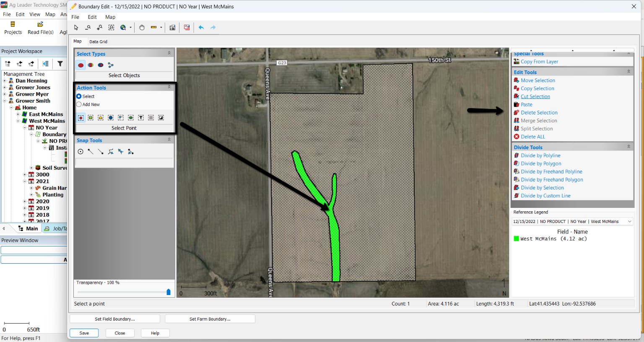The image size is (644, 342).
Task: Choose the Select radio button
Action: coord(79,96)
